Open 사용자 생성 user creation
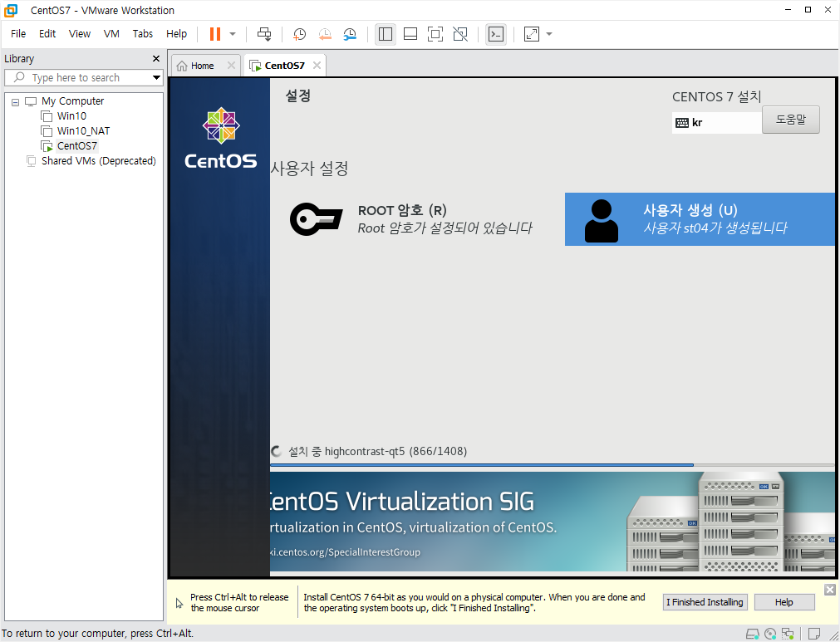840x642 pixels. [x=700, y=219]
